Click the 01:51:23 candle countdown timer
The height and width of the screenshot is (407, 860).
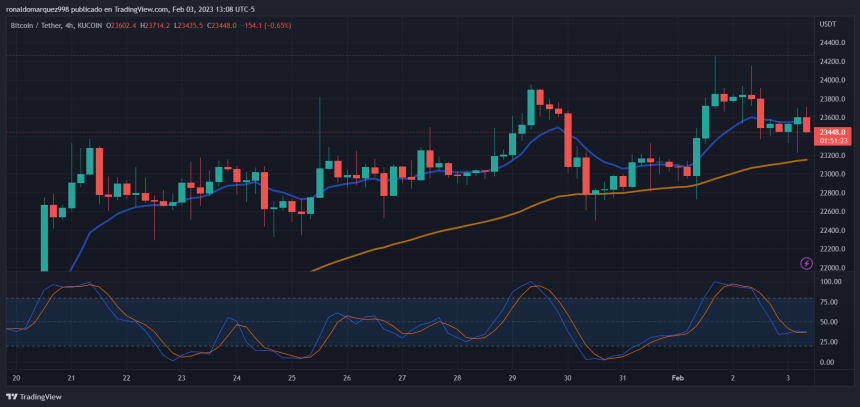(832, 141)
